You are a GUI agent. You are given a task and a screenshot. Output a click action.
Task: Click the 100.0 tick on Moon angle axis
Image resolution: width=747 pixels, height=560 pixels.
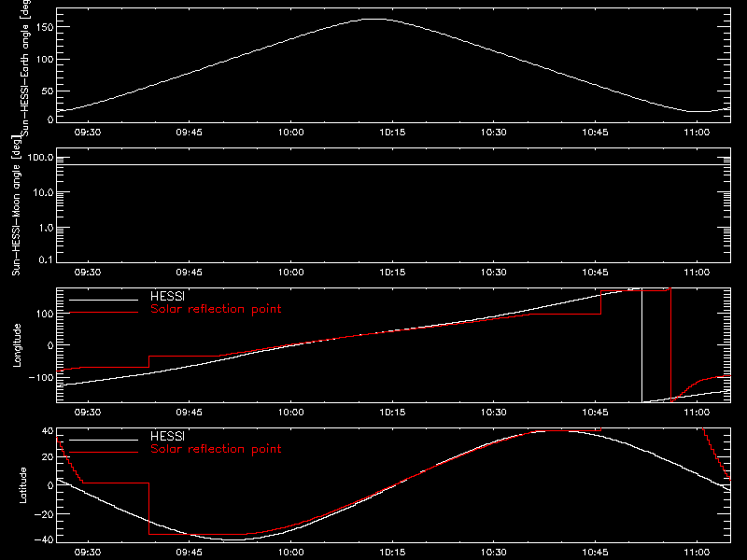(41, 158)
